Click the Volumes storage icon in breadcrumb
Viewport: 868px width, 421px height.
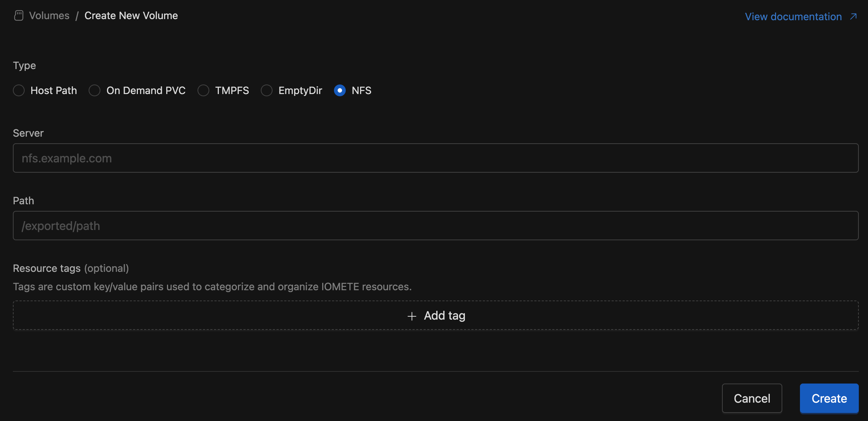[x=19, y=16]
